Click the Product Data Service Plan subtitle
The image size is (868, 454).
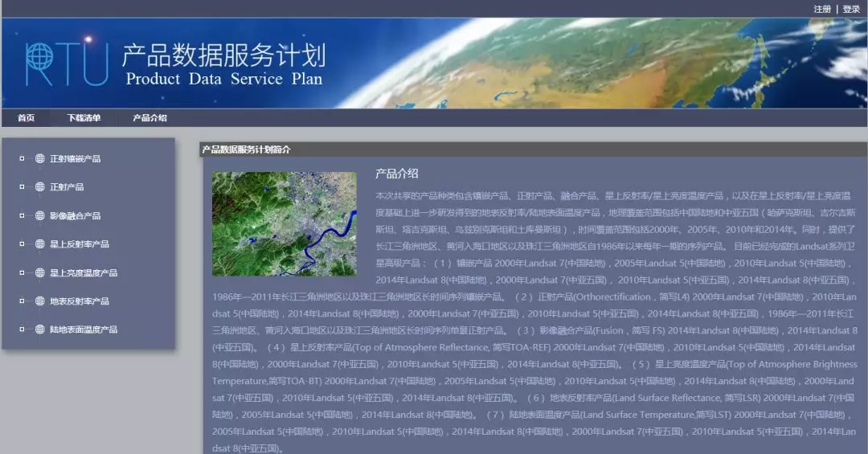pos(224,80)
